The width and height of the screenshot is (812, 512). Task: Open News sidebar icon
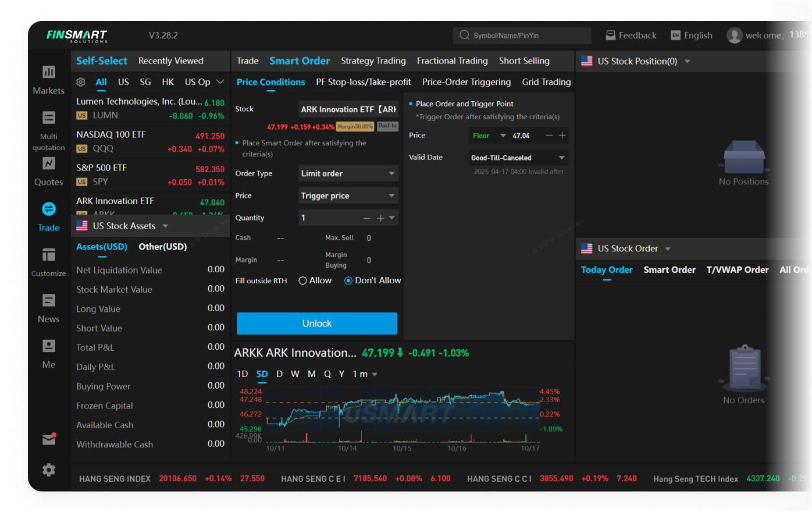[49, 300]
